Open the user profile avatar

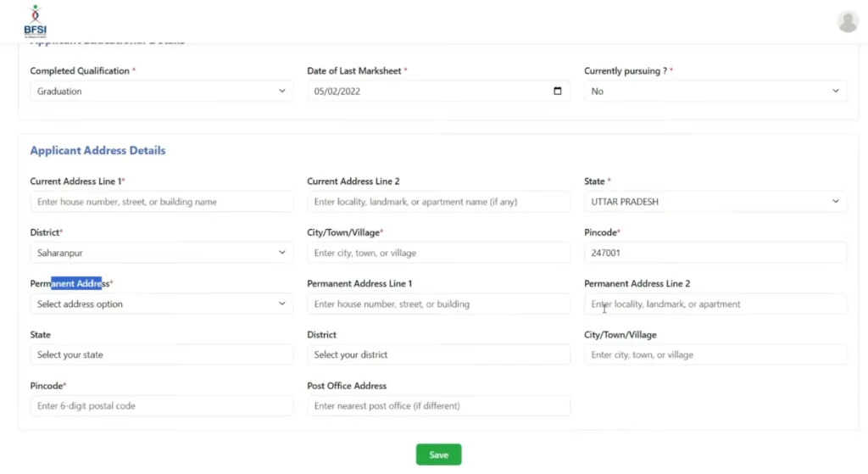(848, 22)
